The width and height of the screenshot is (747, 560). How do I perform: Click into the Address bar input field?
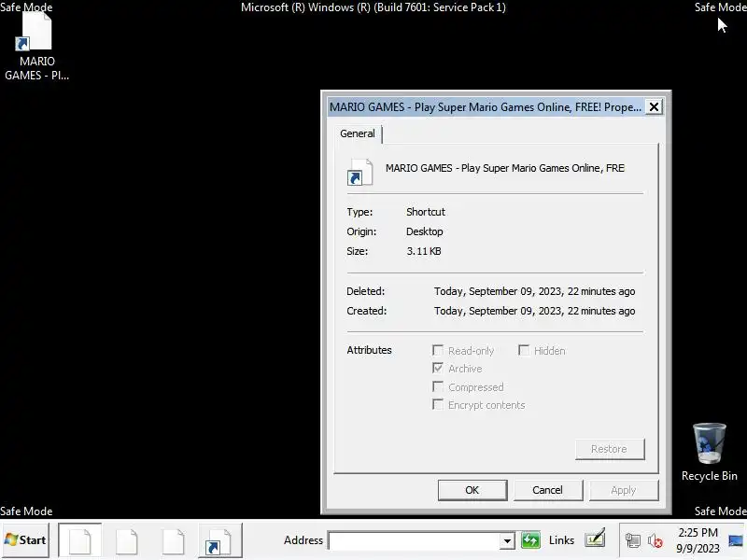point(414,541)
